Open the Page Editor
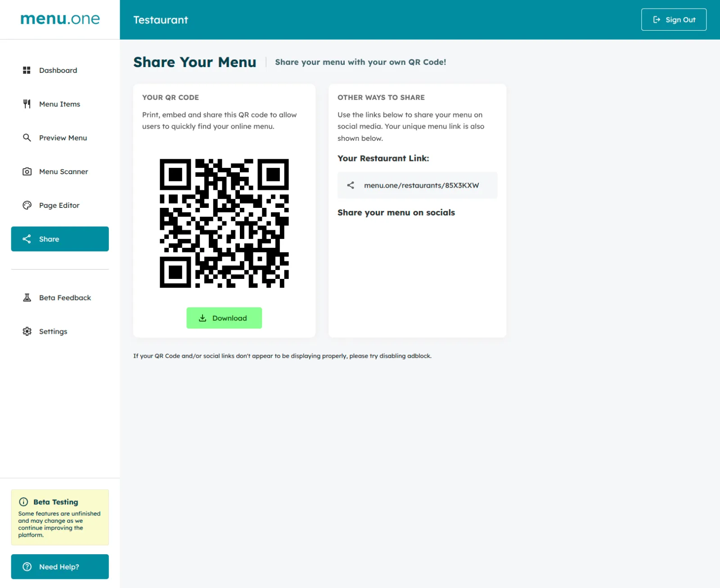 (x=60, y=205)
